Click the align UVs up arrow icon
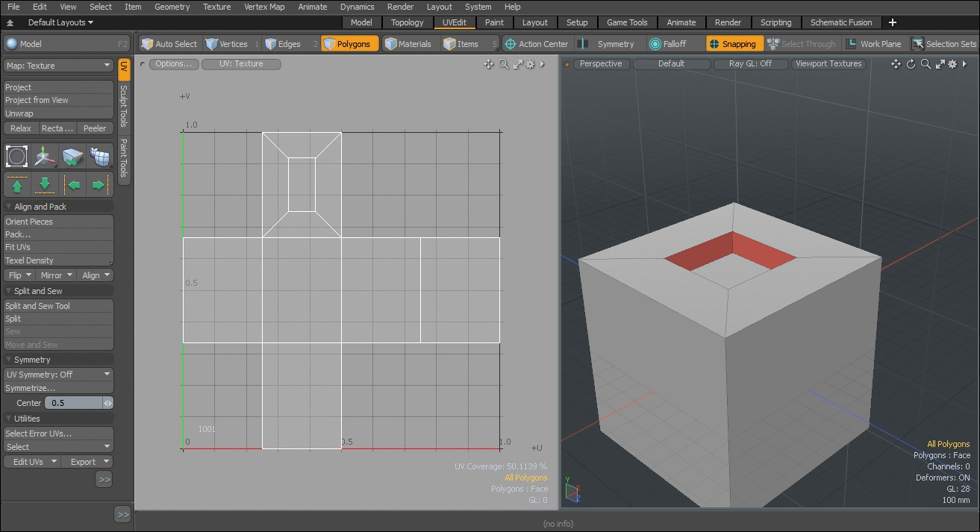The height and width of the screenshot is (532, 980). pos(17,184)
